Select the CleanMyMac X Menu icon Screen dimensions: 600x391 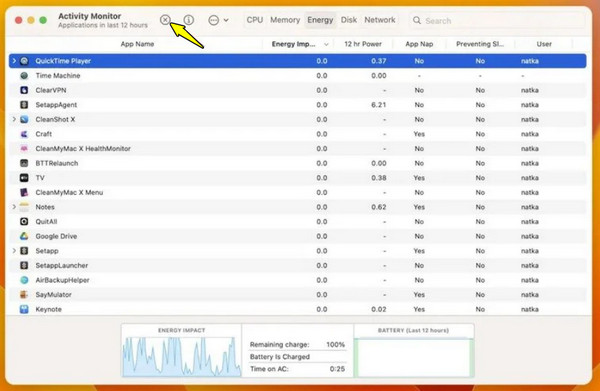(x=24, y=192)
